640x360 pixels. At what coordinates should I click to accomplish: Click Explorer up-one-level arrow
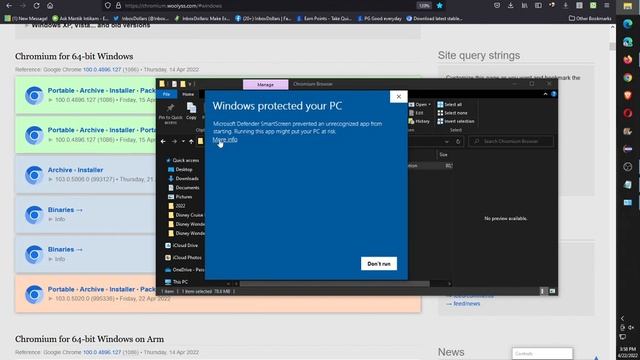point(191,142)
